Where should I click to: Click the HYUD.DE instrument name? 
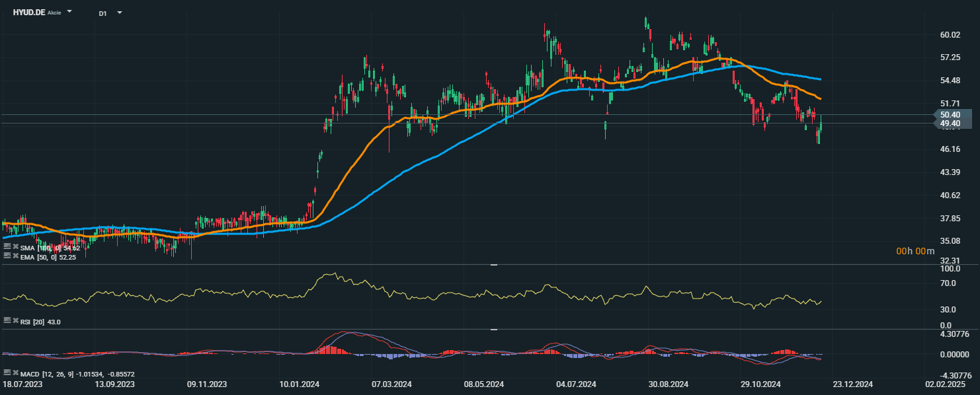coord(29,12)
